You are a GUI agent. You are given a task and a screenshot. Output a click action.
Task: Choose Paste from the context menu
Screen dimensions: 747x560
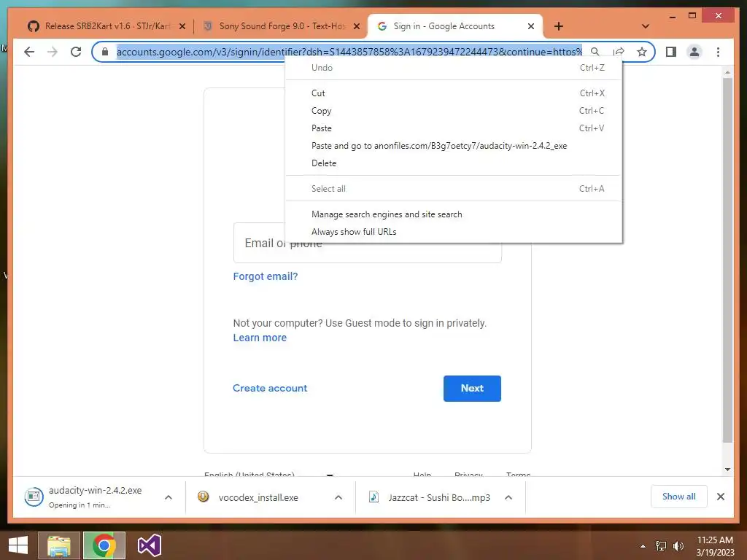tap(454, 128)
